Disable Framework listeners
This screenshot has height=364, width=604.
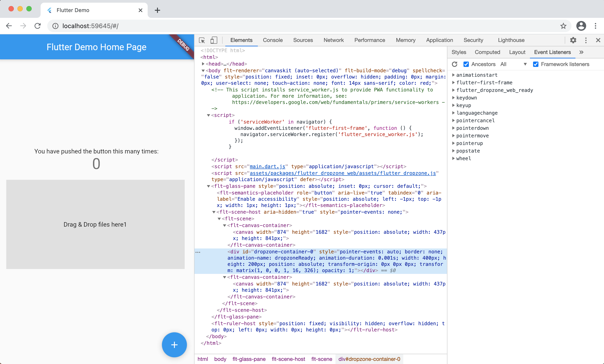(536, 64)
